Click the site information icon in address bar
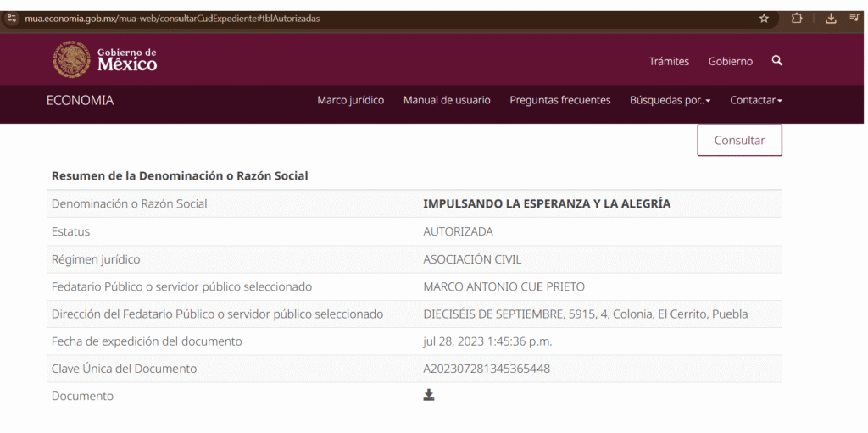Screen dimensions: 868x433 (x=12, y=18)
